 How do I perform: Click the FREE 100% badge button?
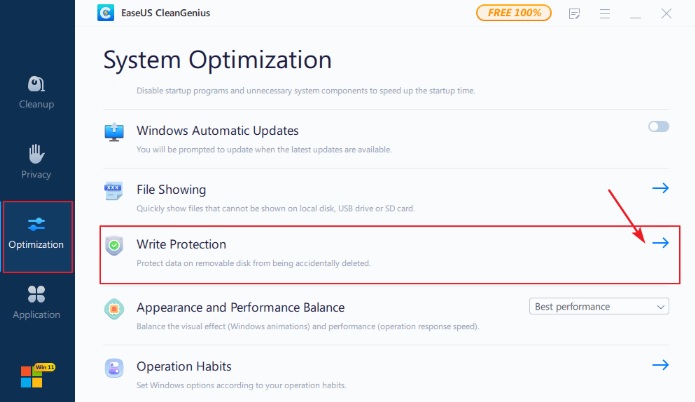point(513,14)
